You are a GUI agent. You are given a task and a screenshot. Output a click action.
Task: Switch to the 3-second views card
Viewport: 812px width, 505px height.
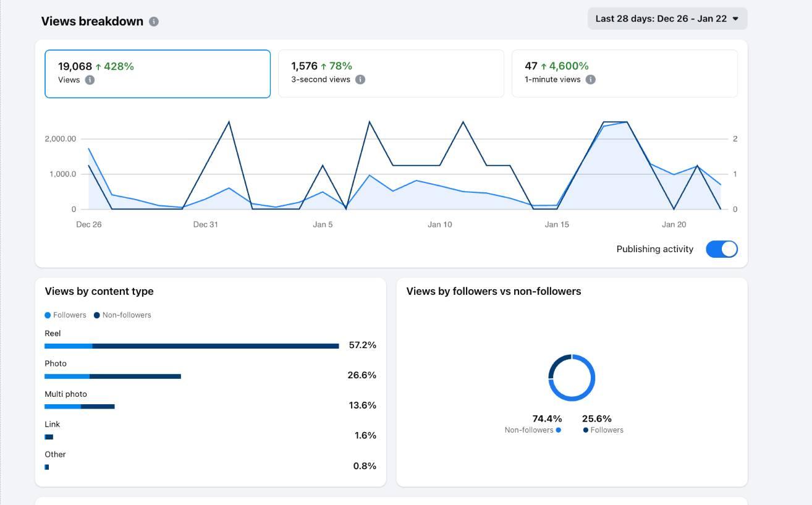coord(391,74)
